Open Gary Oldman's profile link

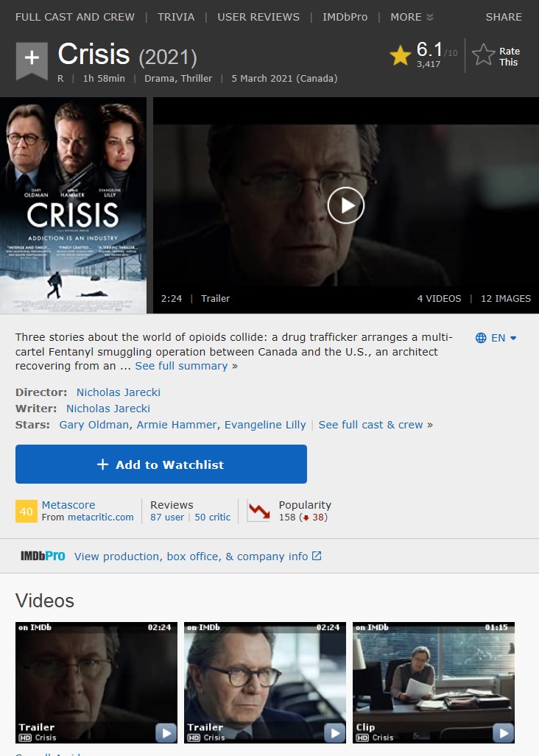(x=94, y=425)
